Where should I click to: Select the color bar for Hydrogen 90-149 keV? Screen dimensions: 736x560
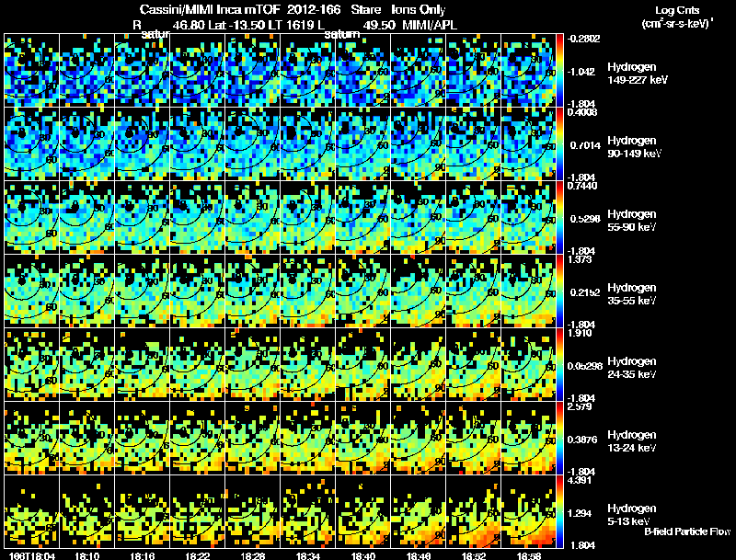pyautogui.click(x=559, y=144)
